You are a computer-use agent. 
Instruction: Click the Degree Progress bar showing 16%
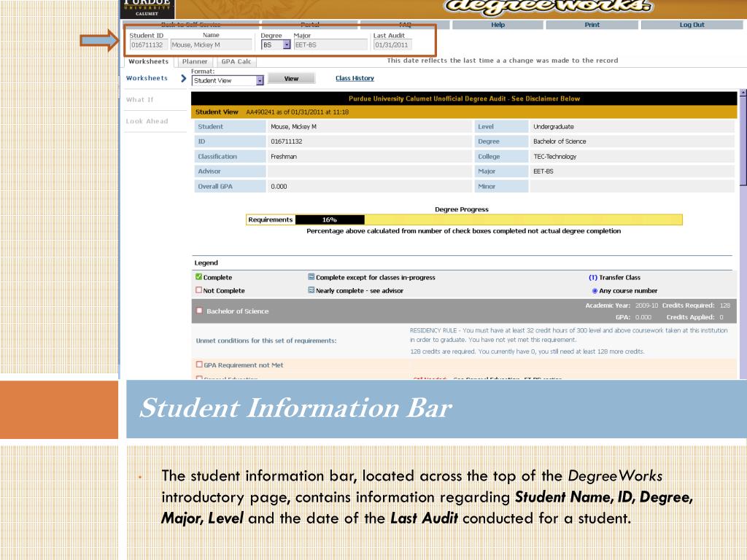coord(464,219)
